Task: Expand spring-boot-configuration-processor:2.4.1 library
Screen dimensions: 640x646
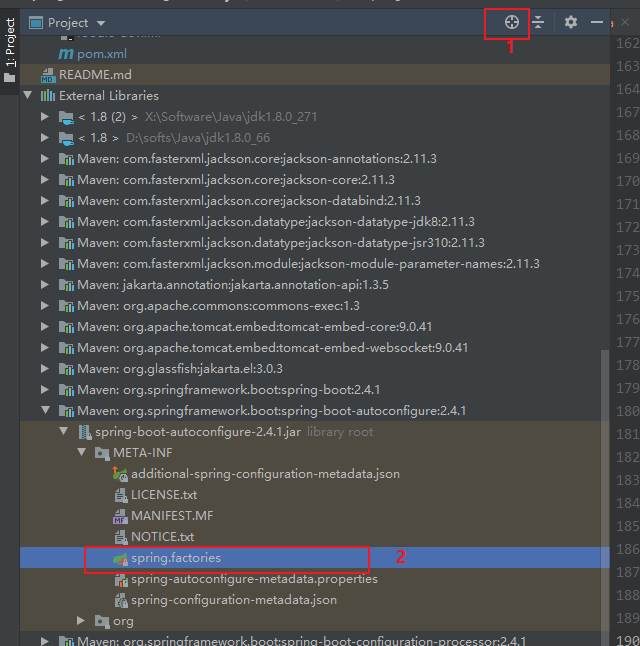Action: click(x=45, y=641)
